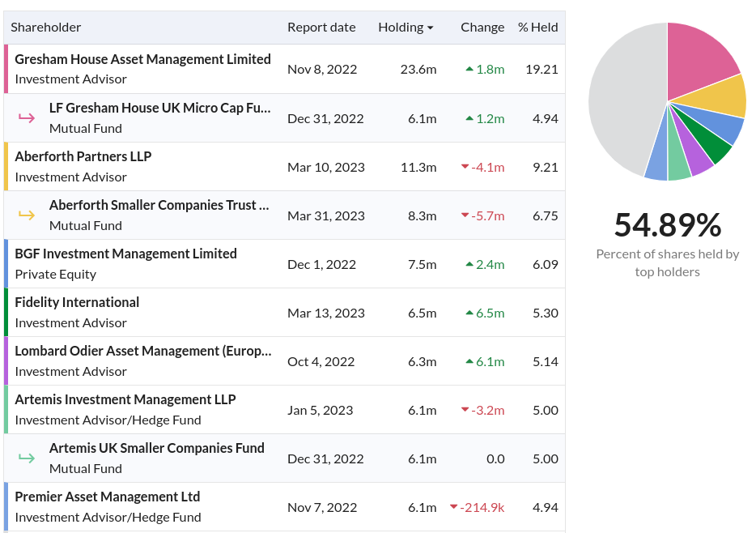The image size is (756, 533).
Task: Click the 7.5m holding value
Action: click(x=423, y=264)
